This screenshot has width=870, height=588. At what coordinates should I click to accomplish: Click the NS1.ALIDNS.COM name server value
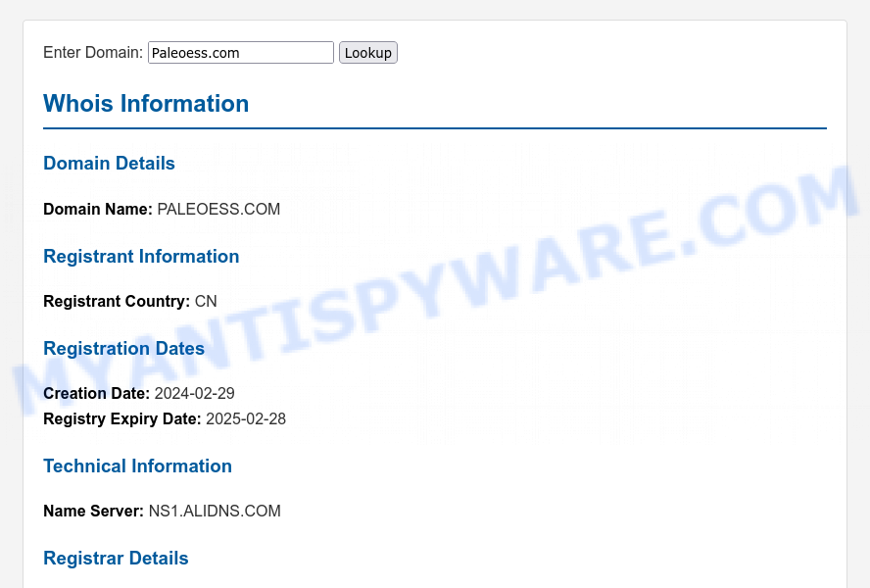click(215, 512)
